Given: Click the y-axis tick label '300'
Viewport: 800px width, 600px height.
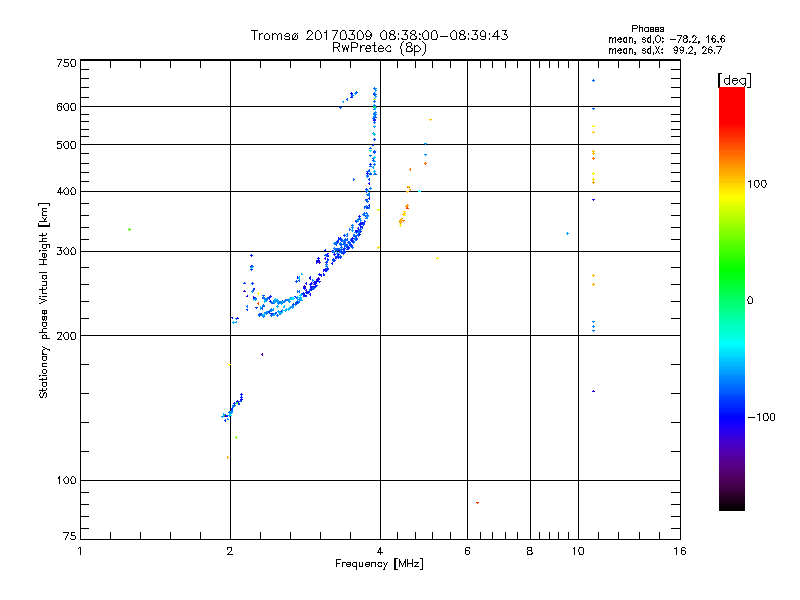Looking at the screenshot, I should 66,252.
